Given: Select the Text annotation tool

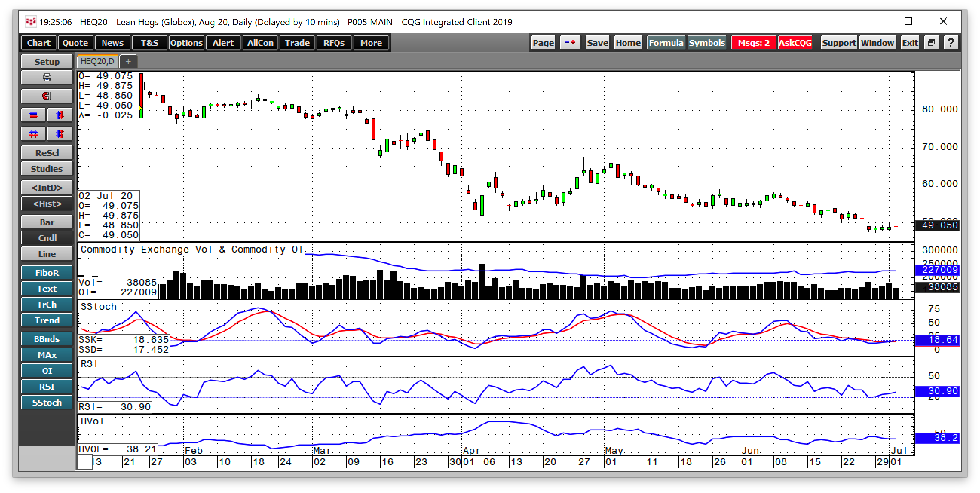Looking at the screenshot, I should pos(47,289).
